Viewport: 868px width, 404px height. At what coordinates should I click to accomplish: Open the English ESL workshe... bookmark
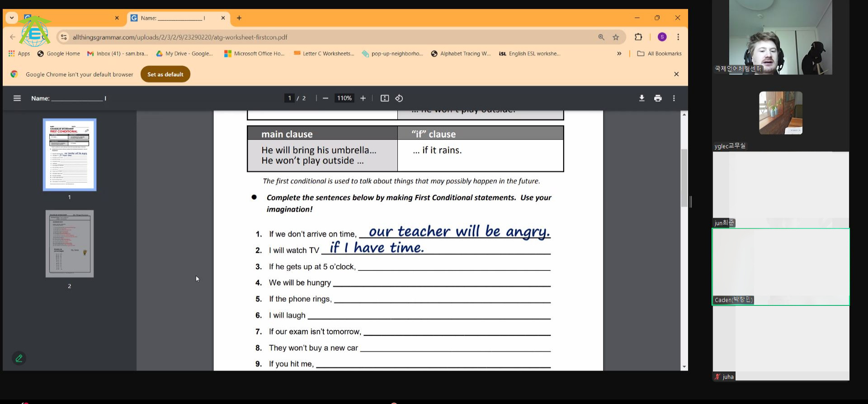[x=529, y=53]
